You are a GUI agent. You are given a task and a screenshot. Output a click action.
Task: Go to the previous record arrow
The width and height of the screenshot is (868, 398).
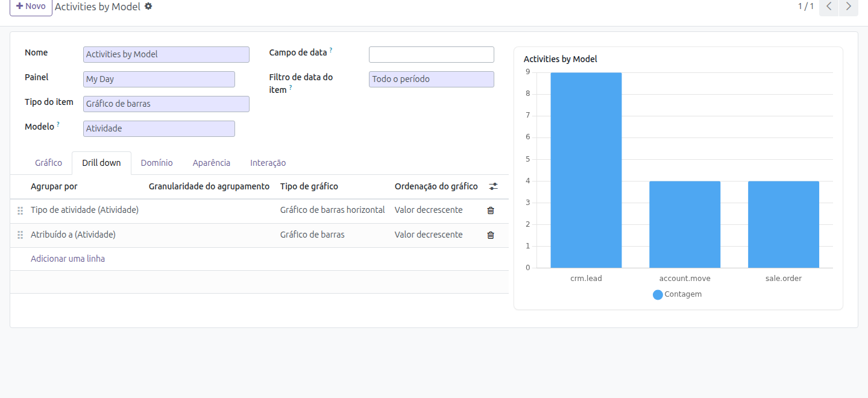(x=829, y=7)
